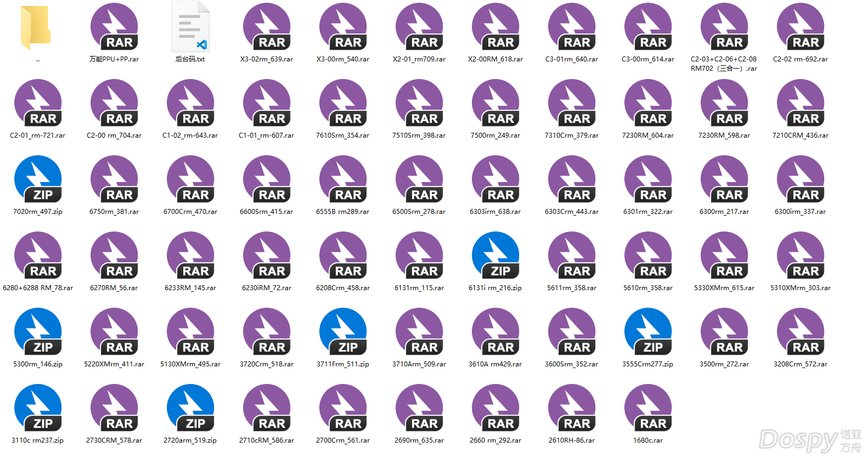This screenshot has width=868, height=458.
Task: Select the 7210CRM_436.rar archive icon
Action: coord(801,103)
